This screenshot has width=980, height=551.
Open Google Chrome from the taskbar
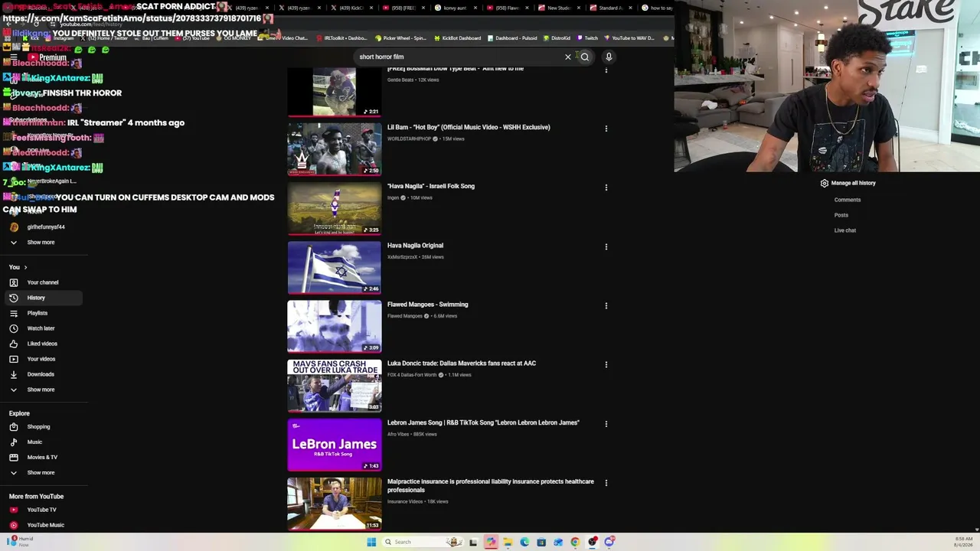click(x=575, y=542)
